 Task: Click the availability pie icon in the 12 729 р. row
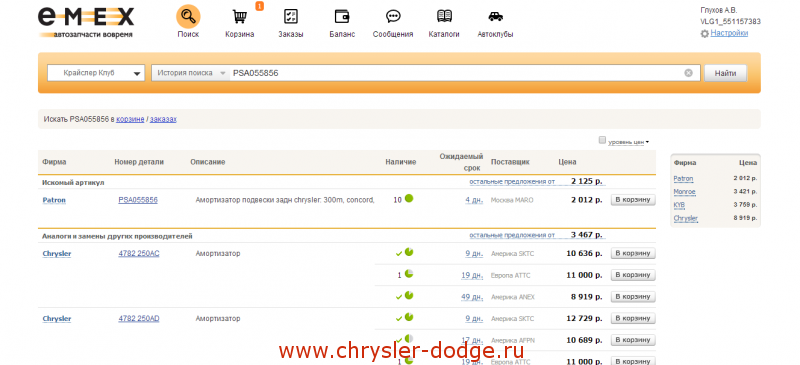[x=409, y=317]
